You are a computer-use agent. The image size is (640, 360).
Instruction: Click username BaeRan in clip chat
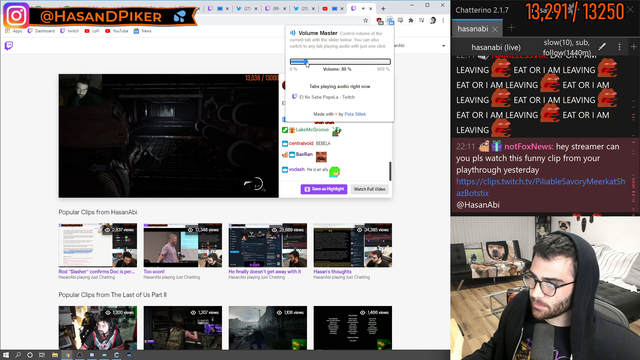[x=304, y=154]
